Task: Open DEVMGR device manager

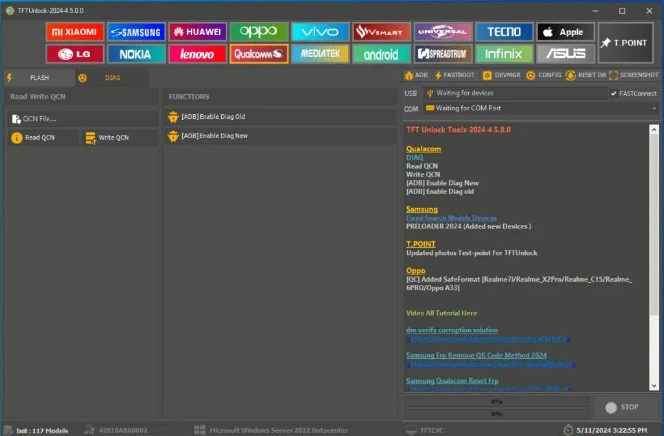Action: coord(502,75)
